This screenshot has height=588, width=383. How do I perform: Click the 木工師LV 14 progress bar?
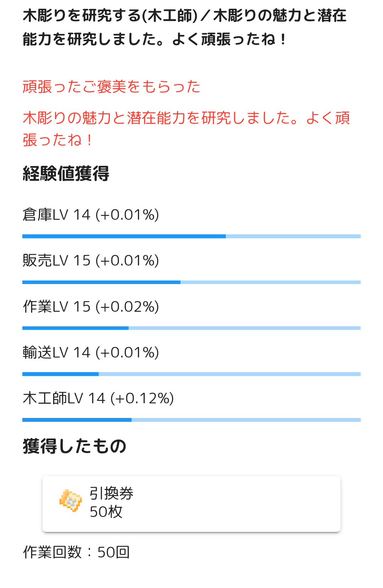(191, 420)
